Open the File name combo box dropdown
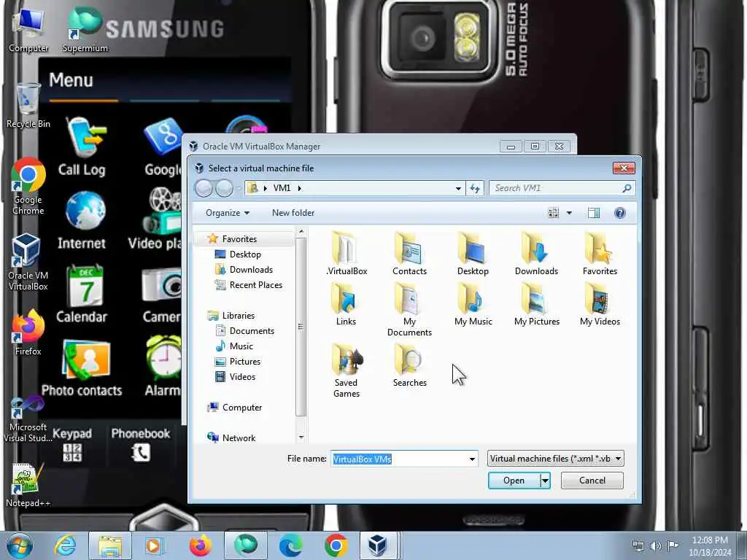The height and width of the screenshot is (560, 747). coord(472,459)
